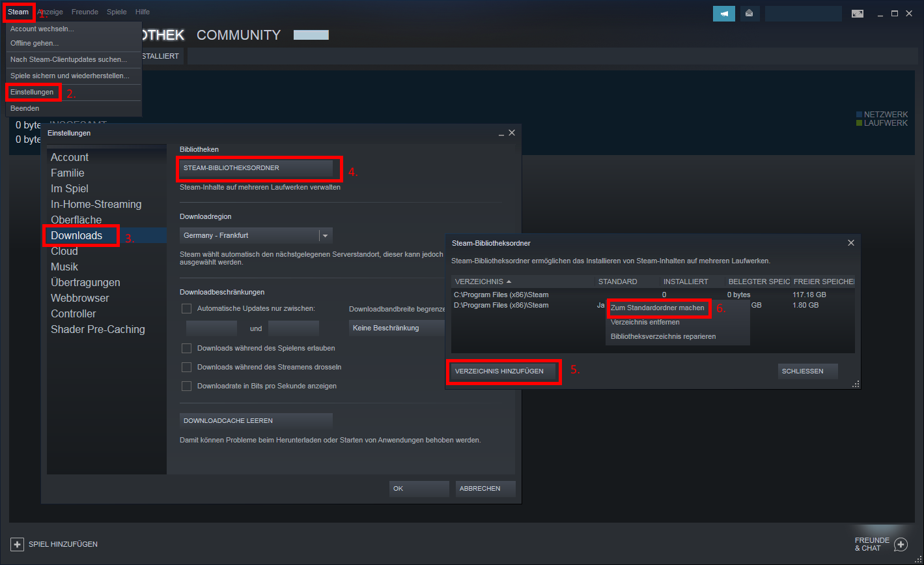Minimize the Einstellungen settings window
The height and width of the screenshot is (565, 924).
coord(501,133)
